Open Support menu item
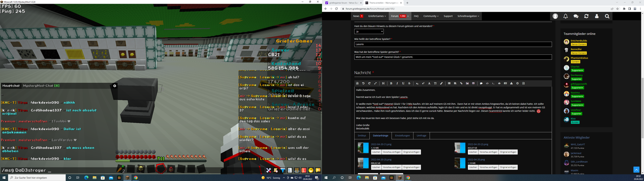644x181 pixels. (x=448, y=16)
